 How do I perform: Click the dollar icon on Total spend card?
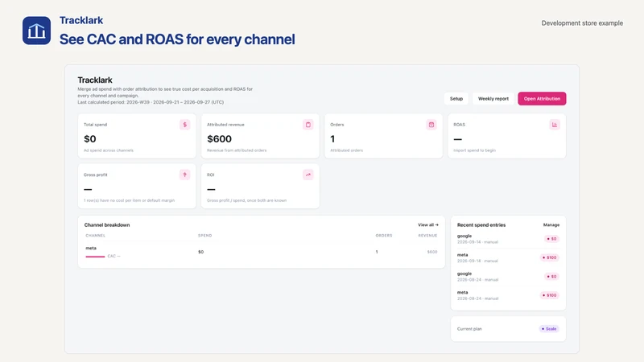(x=185, y=125)
